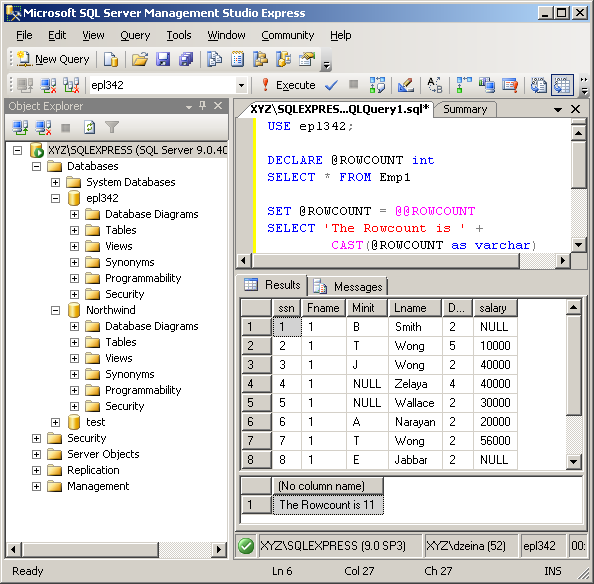Click the Save floppy disk icon
Screen dimensions: 594x584
click(163, 59)
